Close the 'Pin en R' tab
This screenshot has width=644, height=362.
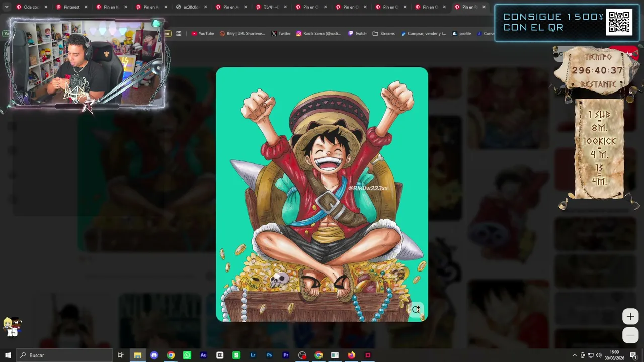[484, 7]
